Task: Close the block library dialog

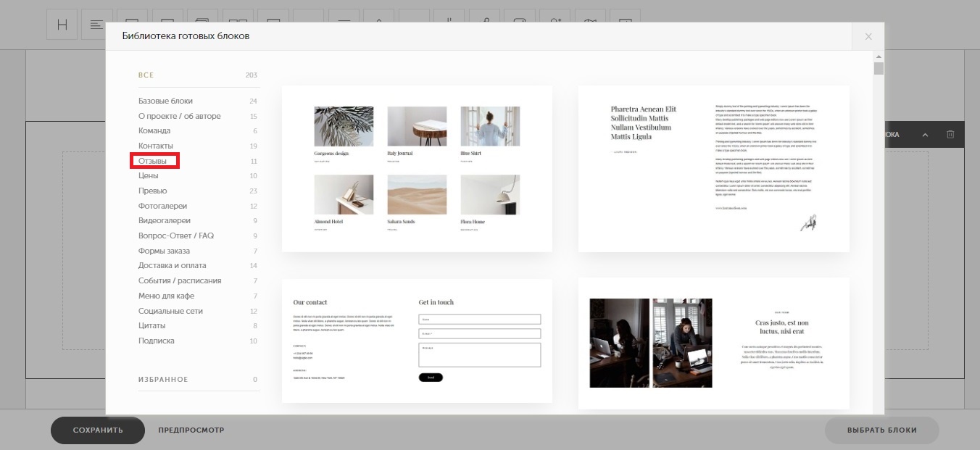Action: 868,36
